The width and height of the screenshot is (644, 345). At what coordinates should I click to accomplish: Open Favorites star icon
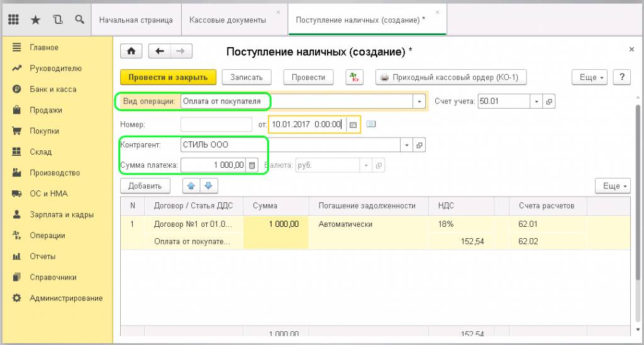36,19
